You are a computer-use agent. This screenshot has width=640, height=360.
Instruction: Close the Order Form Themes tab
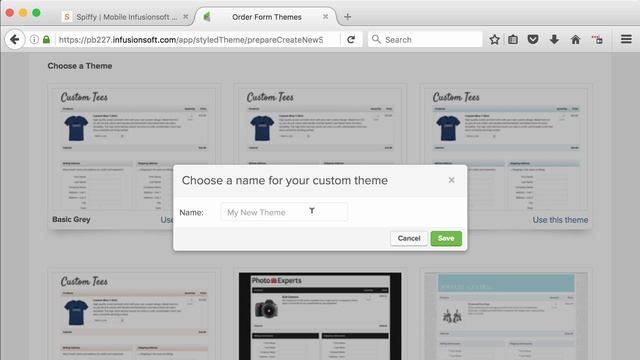click(325, 17)
